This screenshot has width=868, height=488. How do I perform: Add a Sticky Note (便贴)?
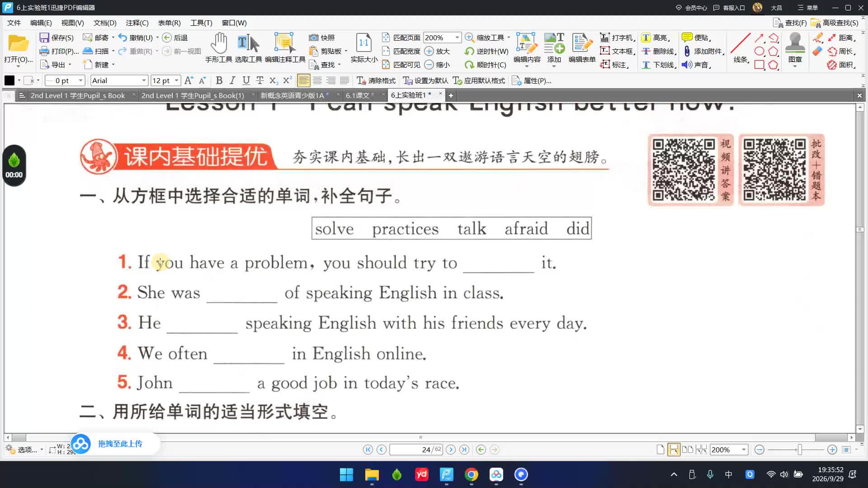click(697, 38)
